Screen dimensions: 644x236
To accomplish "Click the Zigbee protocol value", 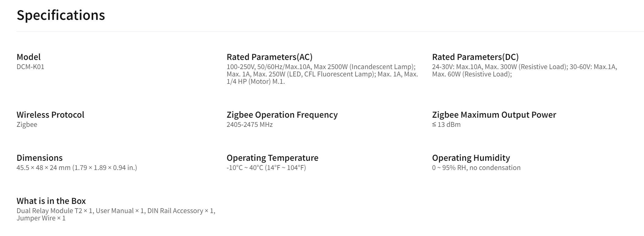I will click(x=27, y=124).
